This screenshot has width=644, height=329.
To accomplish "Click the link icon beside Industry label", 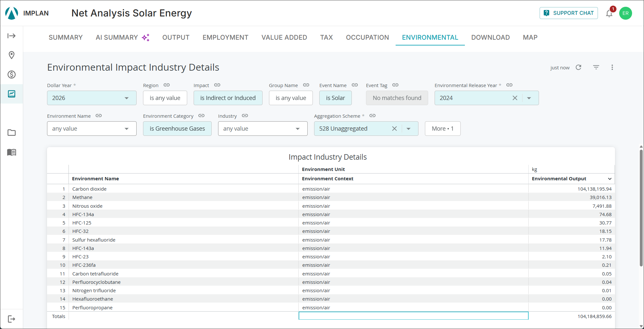I will pyautogui.click(x=245, y=116).
